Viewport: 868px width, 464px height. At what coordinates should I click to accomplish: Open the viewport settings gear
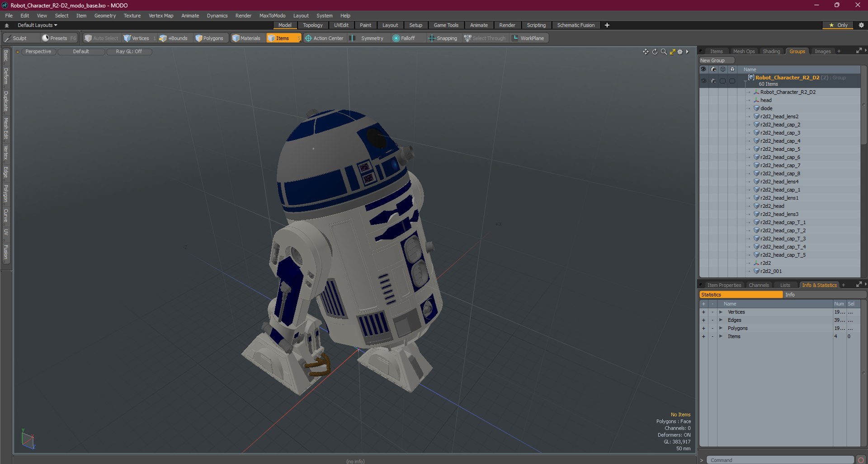680,52
